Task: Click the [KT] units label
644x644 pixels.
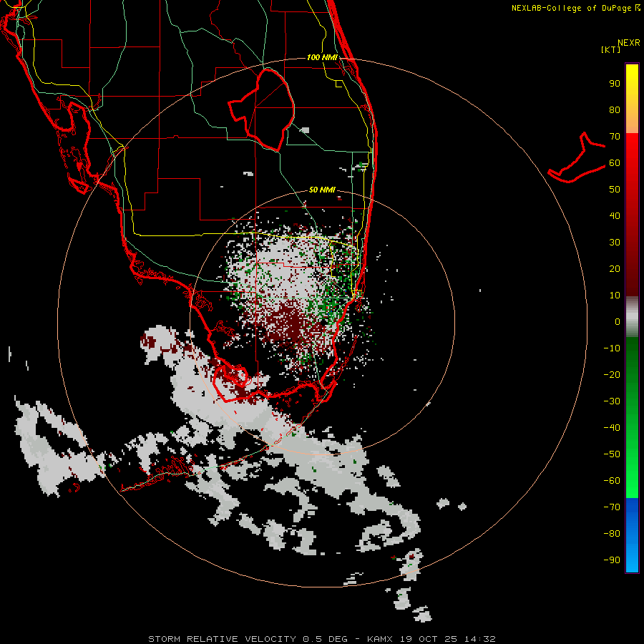Action: point(611,49)
